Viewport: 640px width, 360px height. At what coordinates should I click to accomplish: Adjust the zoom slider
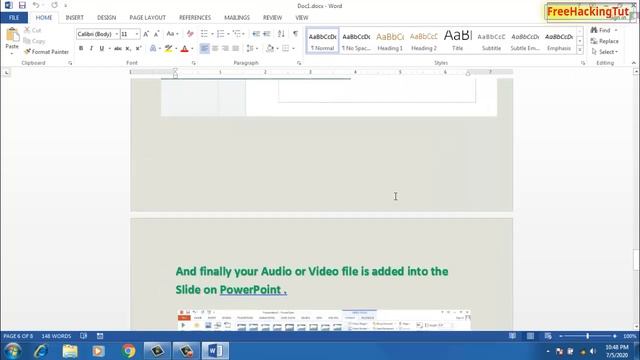[x=588, y=336]
